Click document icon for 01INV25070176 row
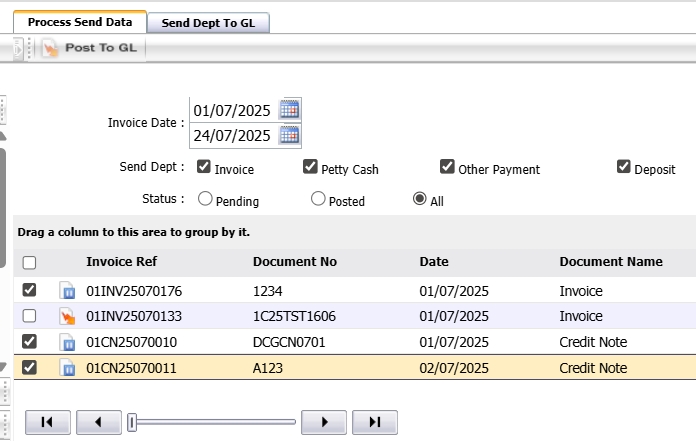 click(68, 291)
